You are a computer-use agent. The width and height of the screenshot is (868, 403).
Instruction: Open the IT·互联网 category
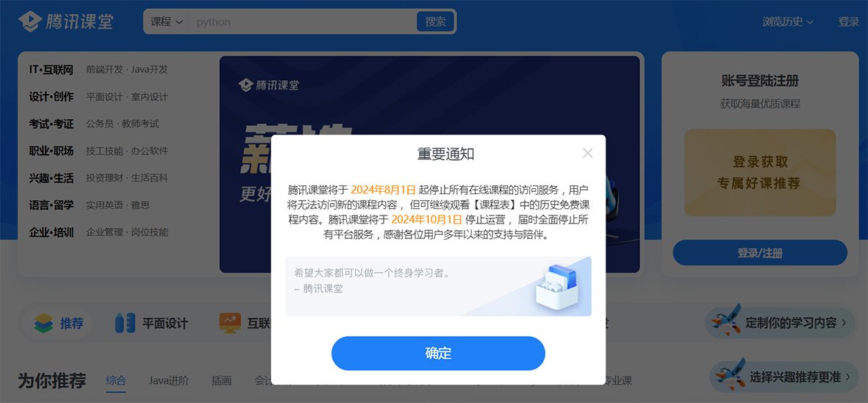click(51, 70)
